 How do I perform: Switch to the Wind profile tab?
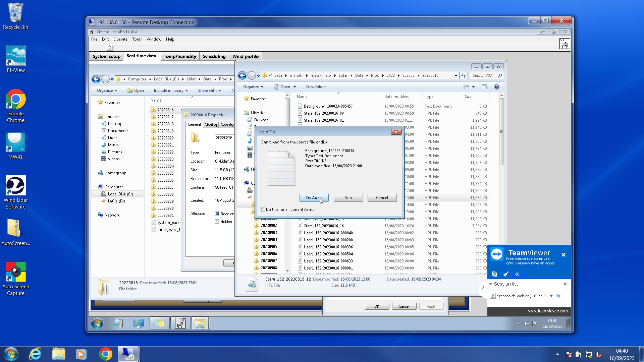click(245, 56)
